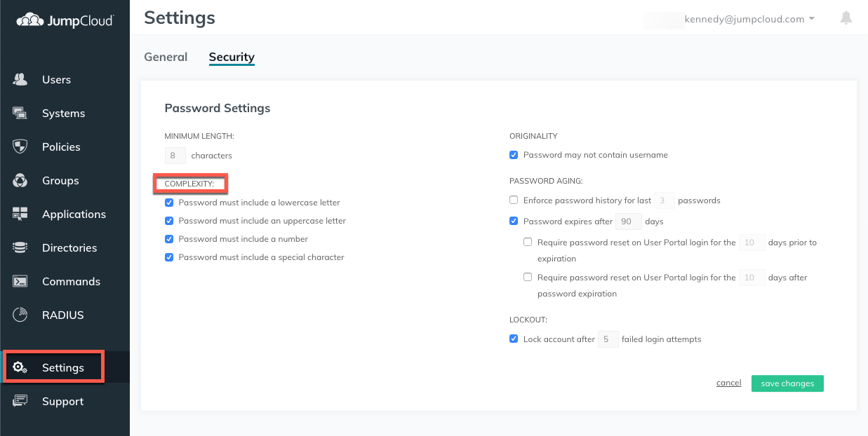Viewport: 868px width, 436px height.
Task: Select the Security tab
Action: [x=232, y=57]
